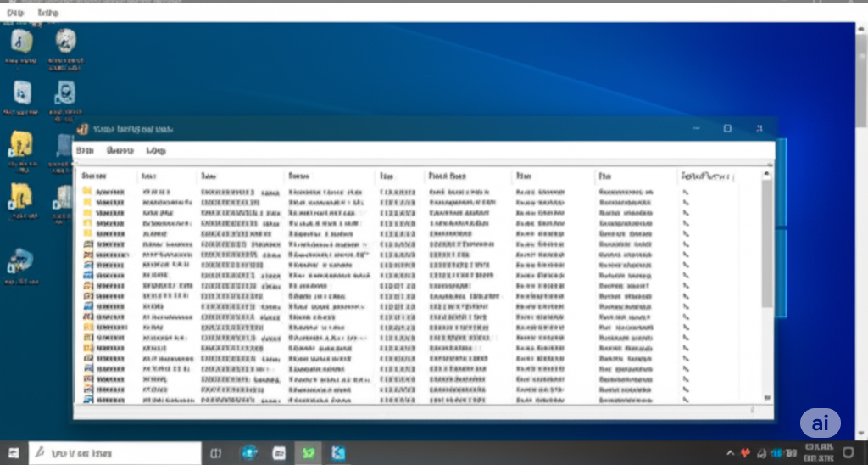
Task: Click the list window's vertical scrollbar thumb
Action: 766,244
